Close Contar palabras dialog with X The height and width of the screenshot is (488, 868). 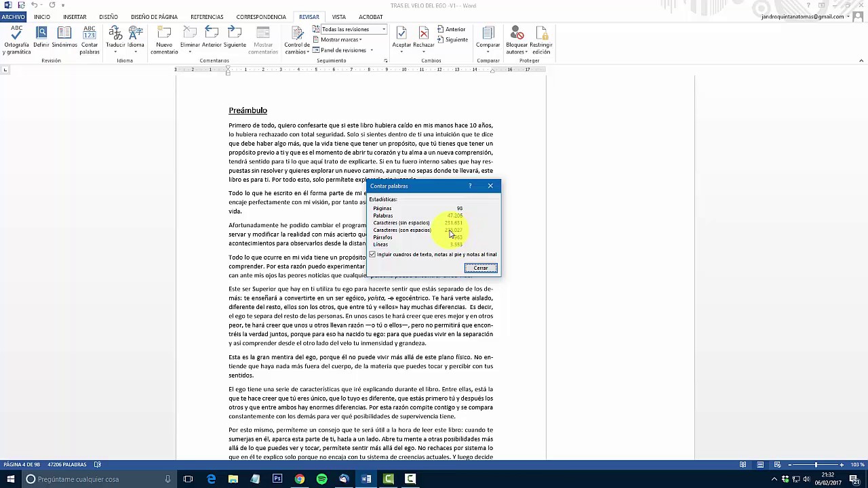490,186
